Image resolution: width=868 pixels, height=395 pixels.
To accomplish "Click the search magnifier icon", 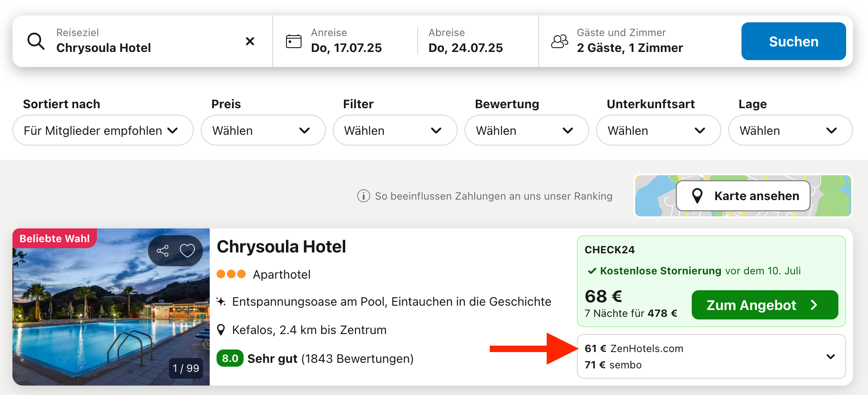I will tap(36, 41).
